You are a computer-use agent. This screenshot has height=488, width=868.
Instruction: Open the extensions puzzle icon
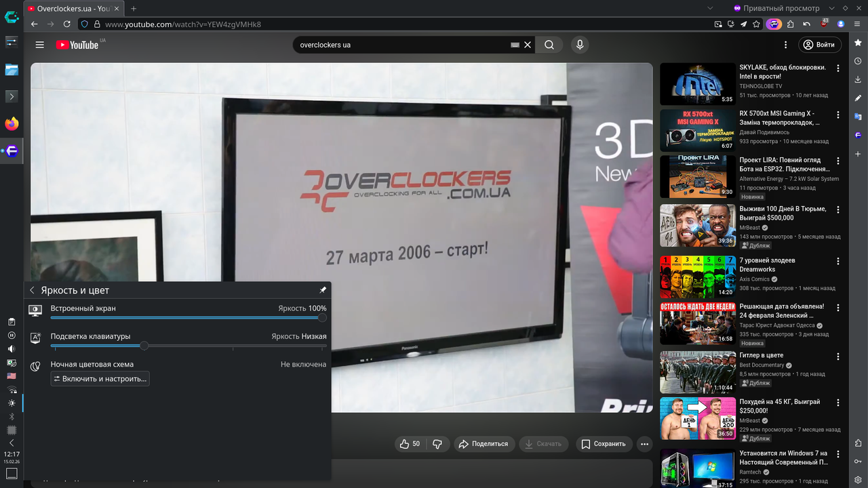(791, 24)
